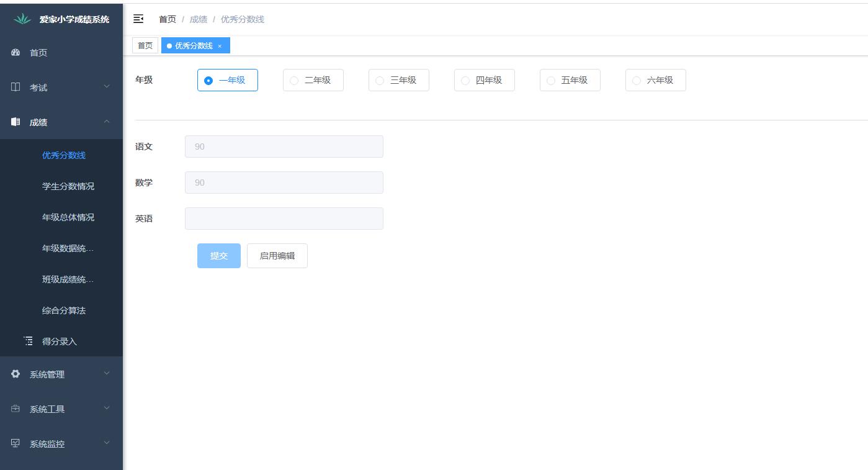868x470 pixels.
Task: Select the 四年级 radio option
Action: (465, 81)
